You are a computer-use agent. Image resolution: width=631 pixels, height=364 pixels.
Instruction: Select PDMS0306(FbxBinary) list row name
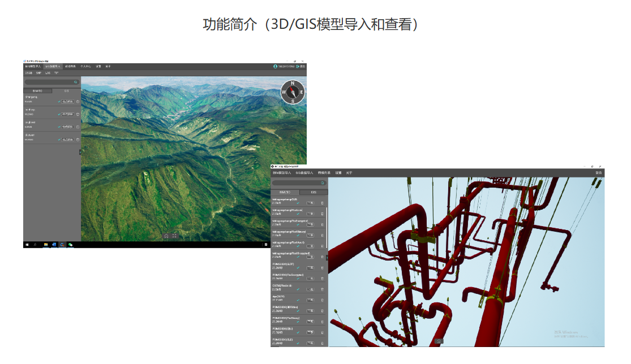coord(286,318)
